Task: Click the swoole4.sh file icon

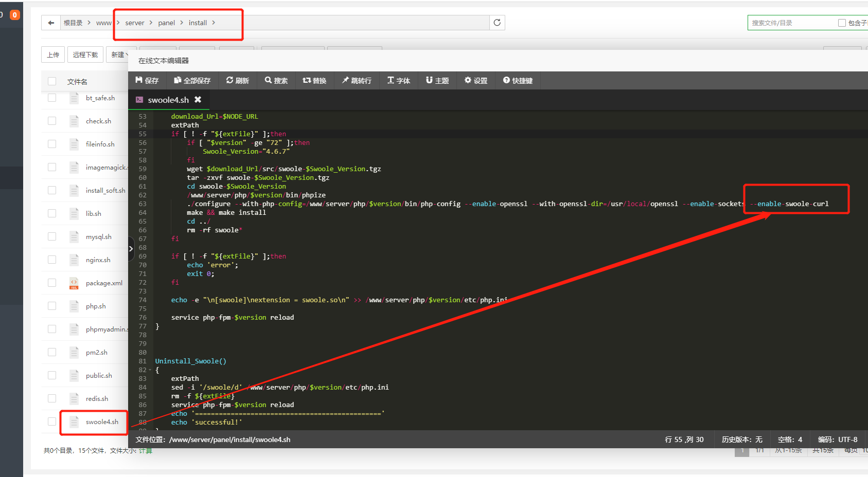Action: pos(74,421)
